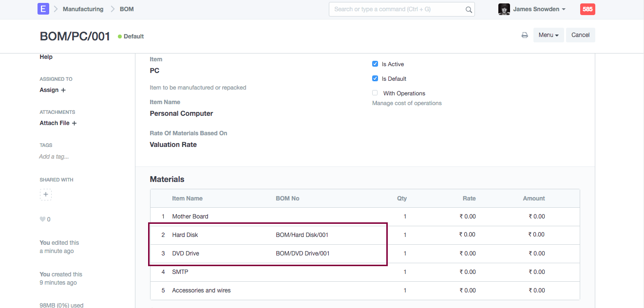Uncheck the Is Active checkbox
The image size is (644, 308).
coord(375,64)
